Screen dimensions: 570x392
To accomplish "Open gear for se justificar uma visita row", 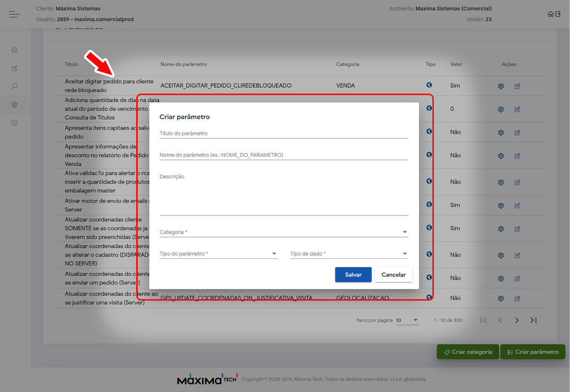I will coord(501,299).
